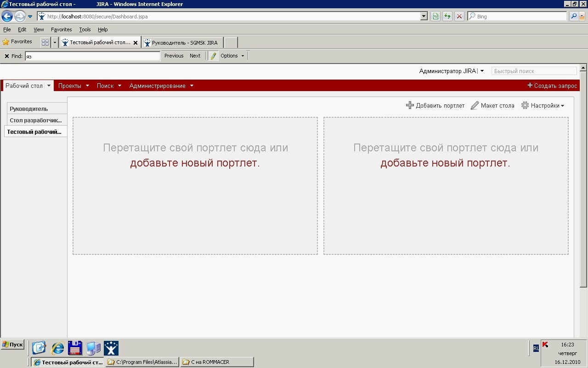Open the Tools menu

[x=85, y=29]
